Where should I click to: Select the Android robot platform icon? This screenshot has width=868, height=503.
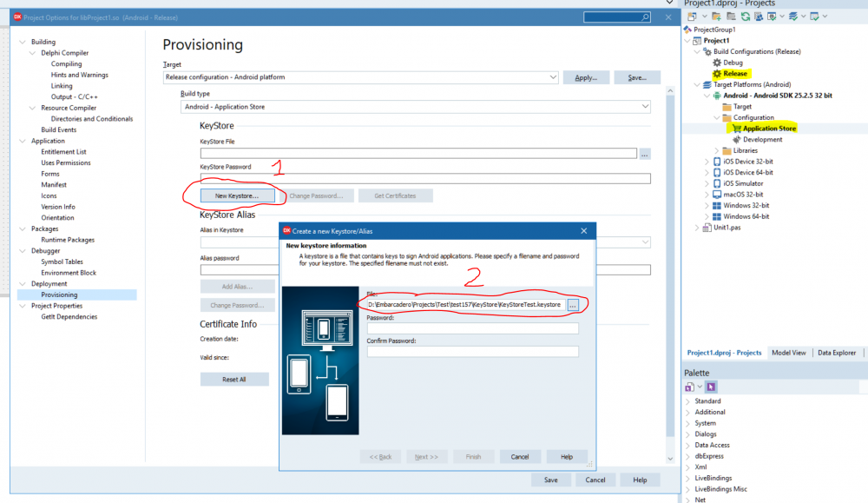717,96
